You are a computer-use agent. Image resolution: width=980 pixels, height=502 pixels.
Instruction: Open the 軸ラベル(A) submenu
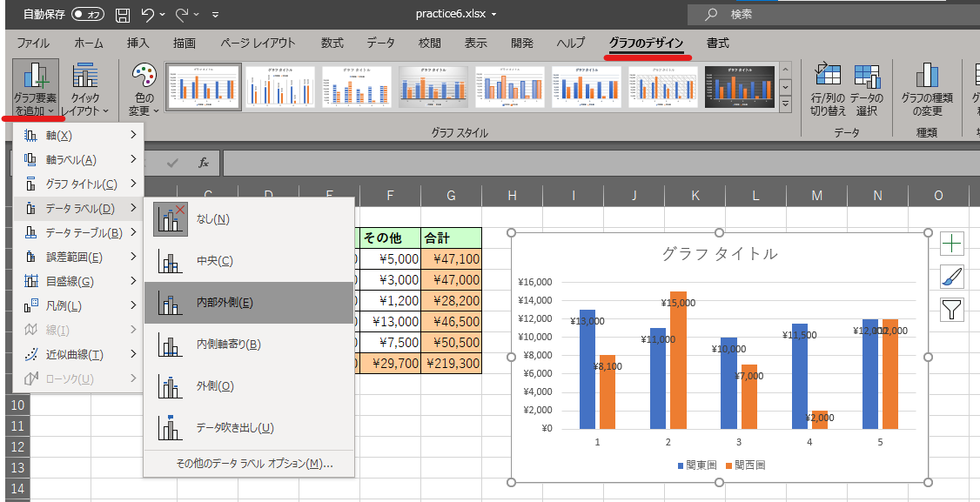[x=78, y=159]
